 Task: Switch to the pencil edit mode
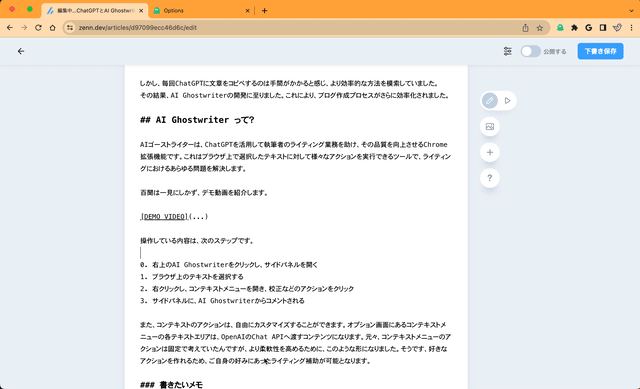pyautogui.click(x=490, y=100)
